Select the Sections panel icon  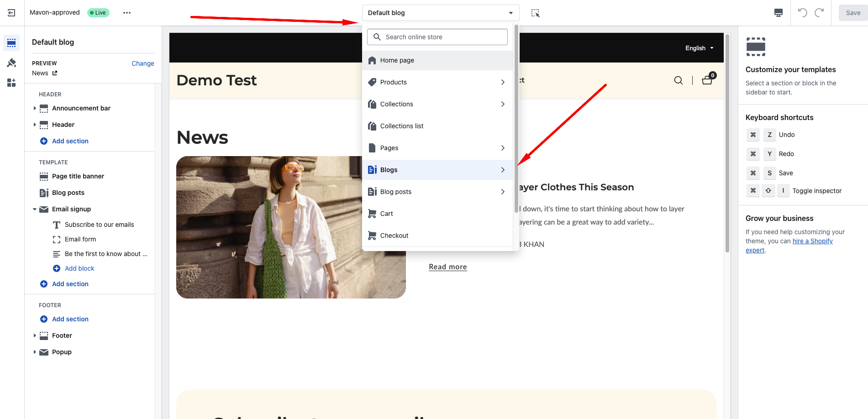point(11,42)
